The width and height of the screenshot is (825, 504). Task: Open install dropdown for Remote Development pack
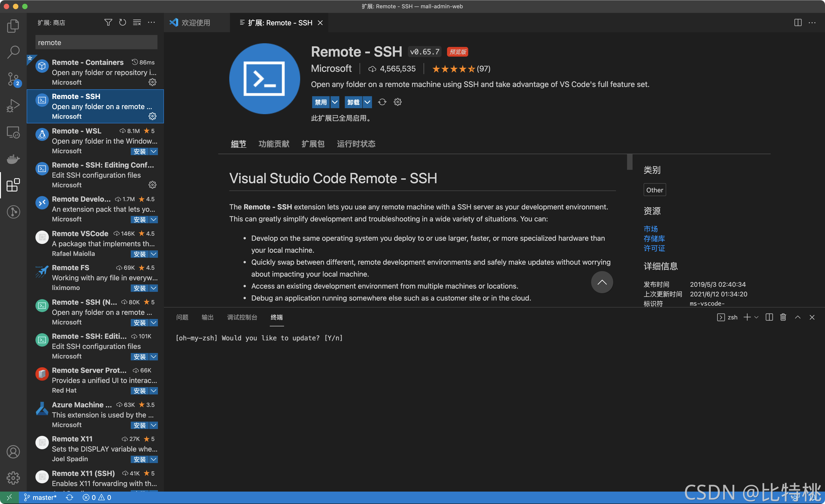(154, 220)
